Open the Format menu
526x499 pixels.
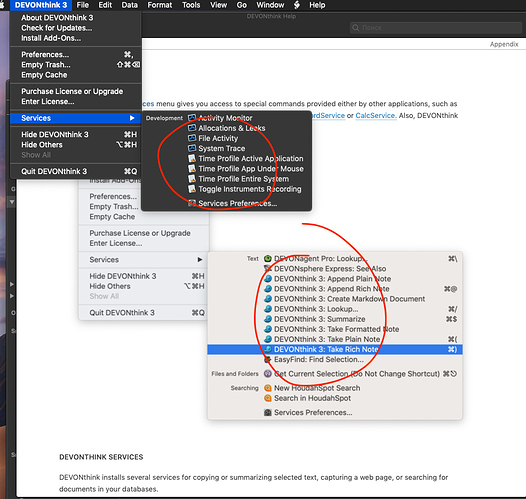point(160,5)
